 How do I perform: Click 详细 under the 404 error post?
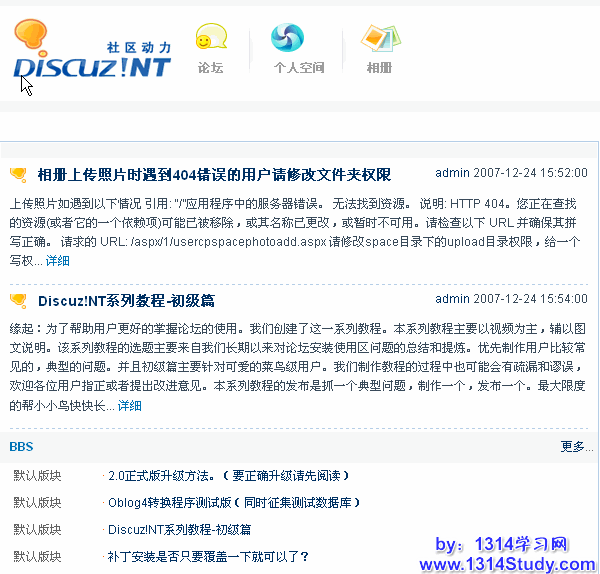tap(58, 261)
